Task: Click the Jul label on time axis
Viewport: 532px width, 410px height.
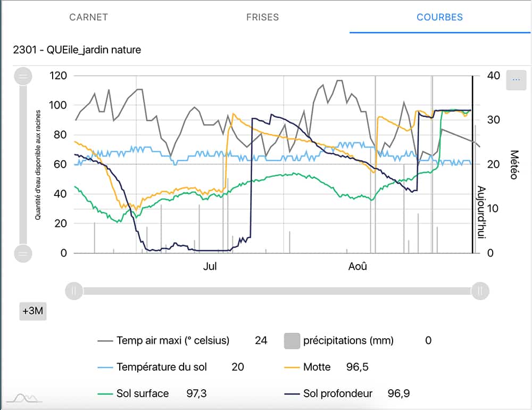Action: (210, 266)
